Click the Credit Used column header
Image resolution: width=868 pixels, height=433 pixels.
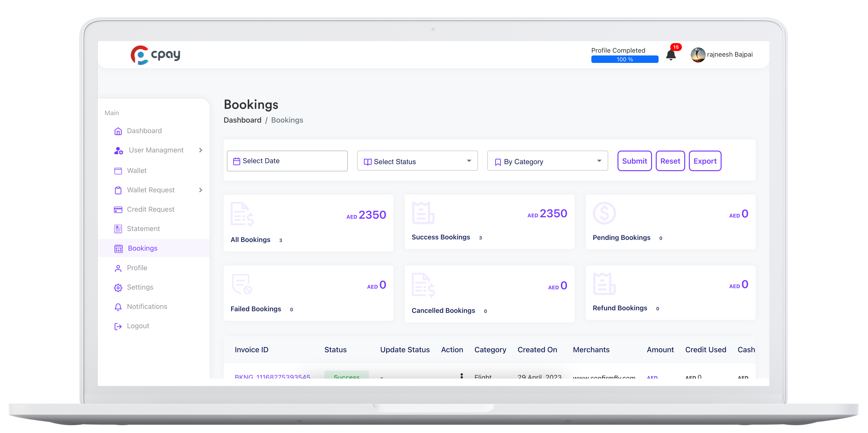[x=706, y=350]
